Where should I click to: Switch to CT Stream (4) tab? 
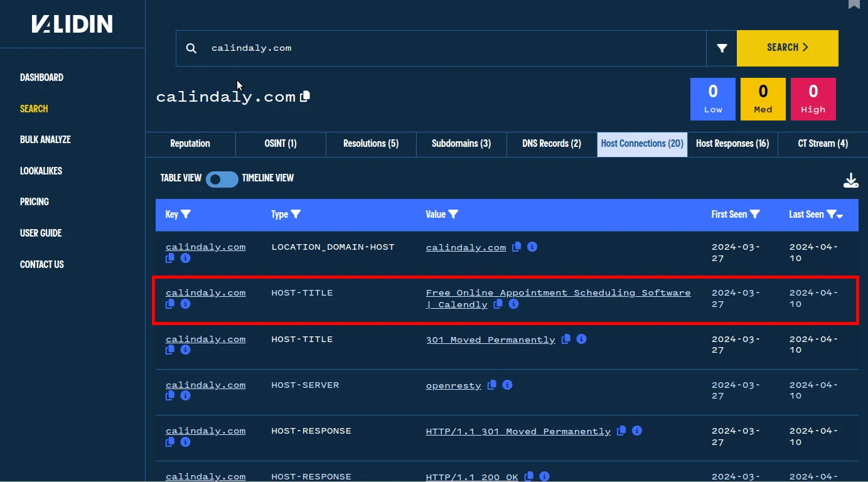(x=823, y=144)
